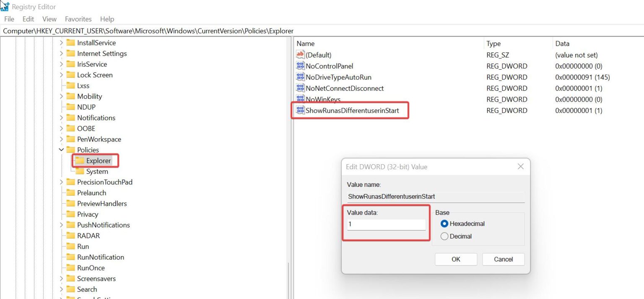The height and width of the screenshot is (299, 644).
Task: Select the DWORD icon beside NoControlPanel
Action: (x=300, y=66)
